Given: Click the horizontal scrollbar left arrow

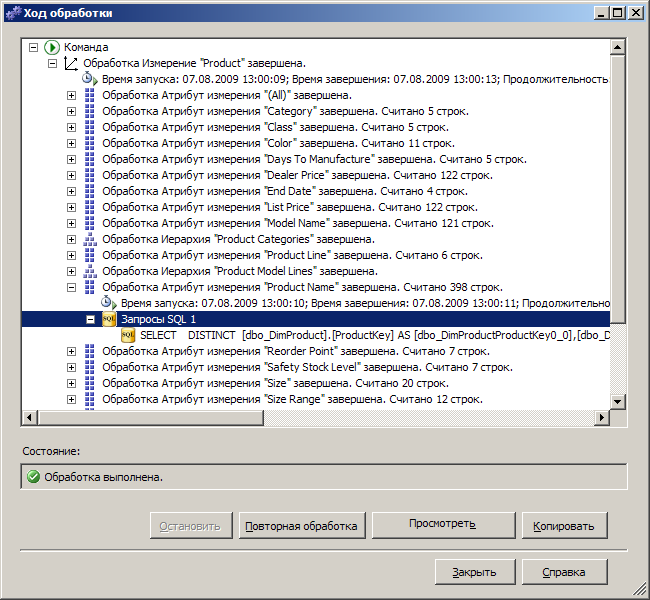Looking at the screenshot, I should click(29, 417).
